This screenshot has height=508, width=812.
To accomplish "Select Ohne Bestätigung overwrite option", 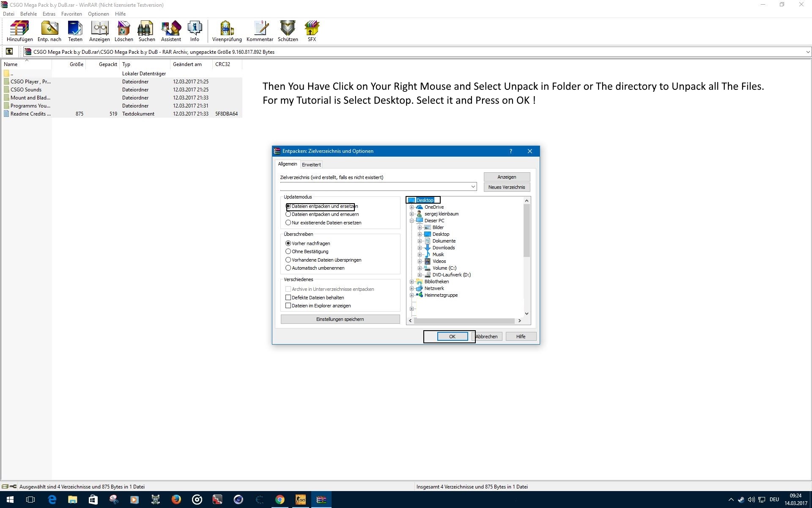I will pyautogui.click(x=307, y=251).
